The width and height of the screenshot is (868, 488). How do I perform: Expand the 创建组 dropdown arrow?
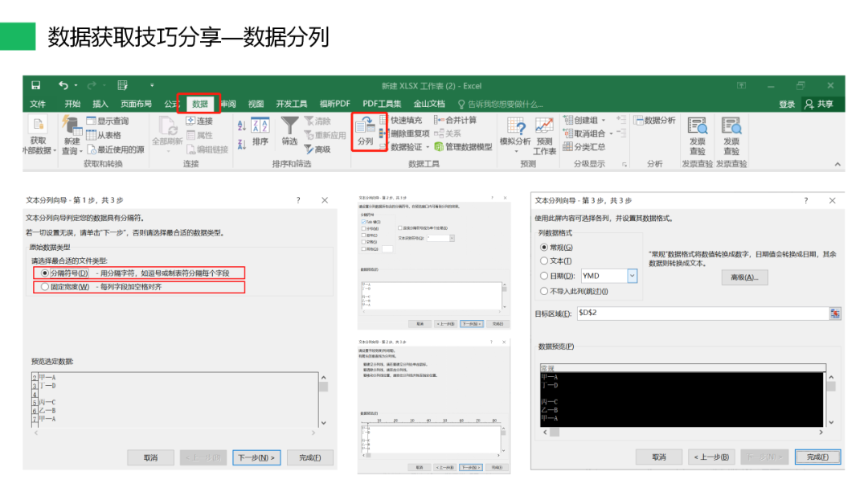tap(604, 121)
